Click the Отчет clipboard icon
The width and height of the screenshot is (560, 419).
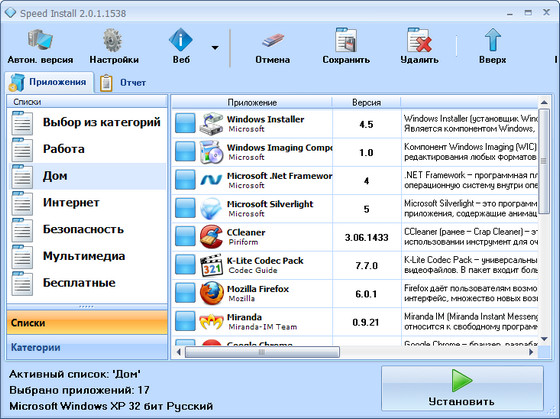106,83
